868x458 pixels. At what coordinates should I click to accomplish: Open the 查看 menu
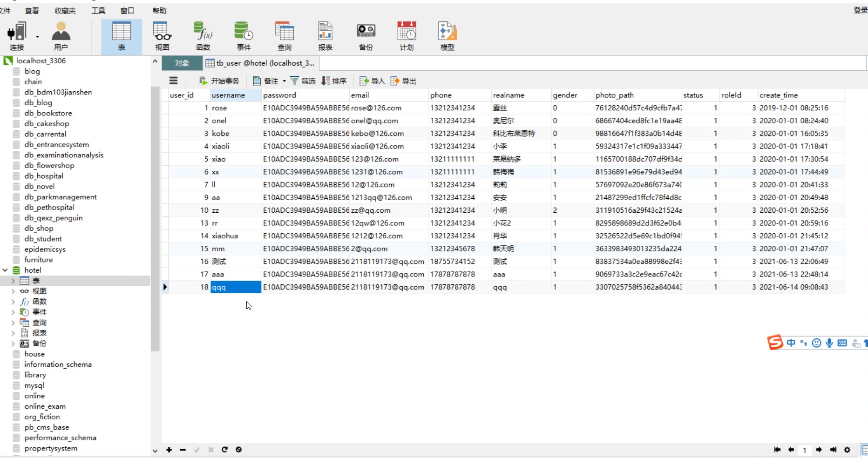pyautogui.click(x=32, y=10)
